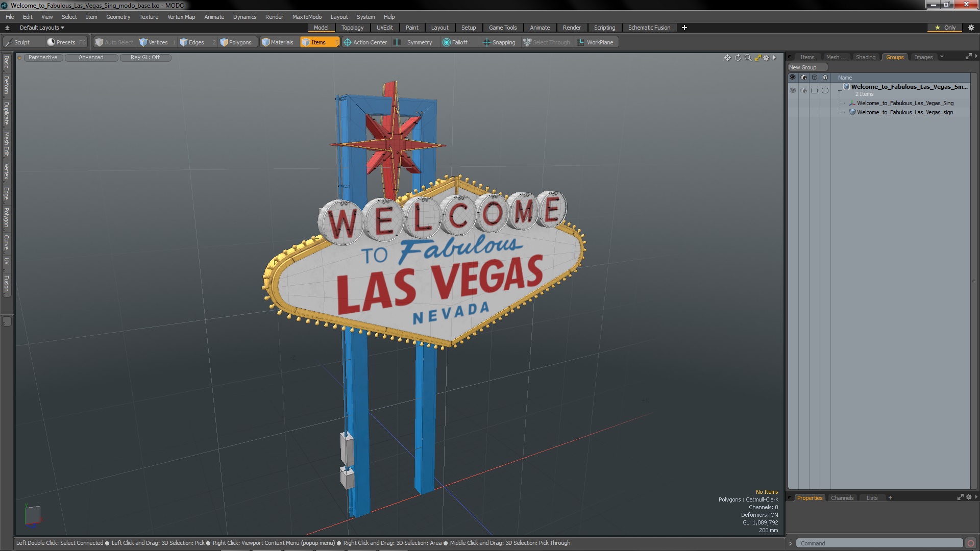Click the viewport zoom magnifier icon
The width and height of the screenshot is (980, 551).
click(x=748, y=58)
